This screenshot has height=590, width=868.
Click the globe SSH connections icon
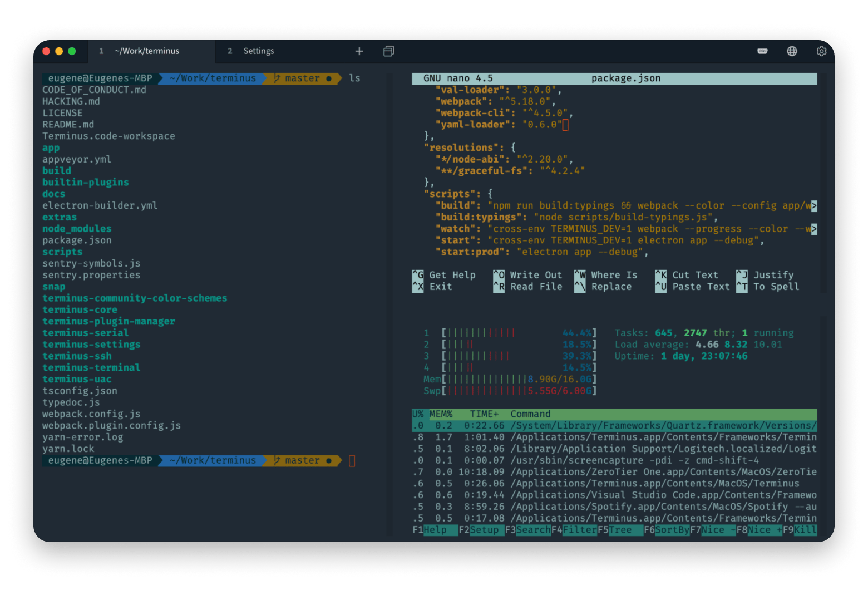coord(792,51)
